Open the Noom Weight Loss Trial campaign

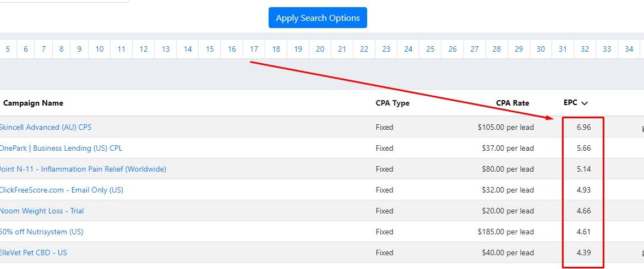[41, 211]
